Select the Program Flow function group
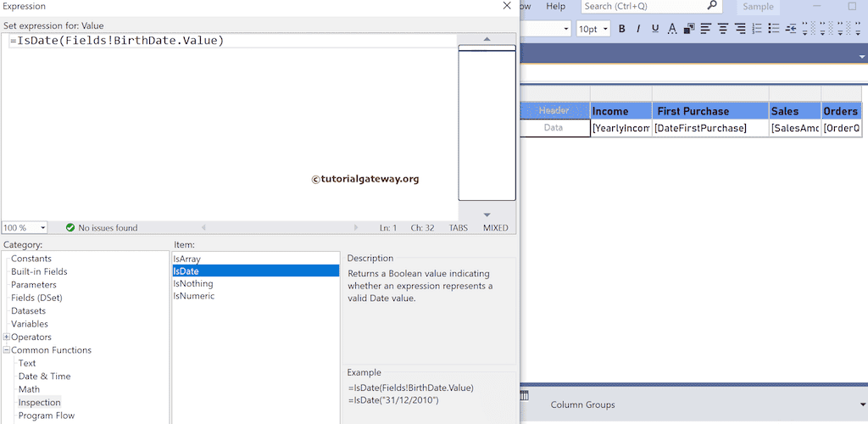Screen dimensions: 868x424 click(x=47, y=416)
